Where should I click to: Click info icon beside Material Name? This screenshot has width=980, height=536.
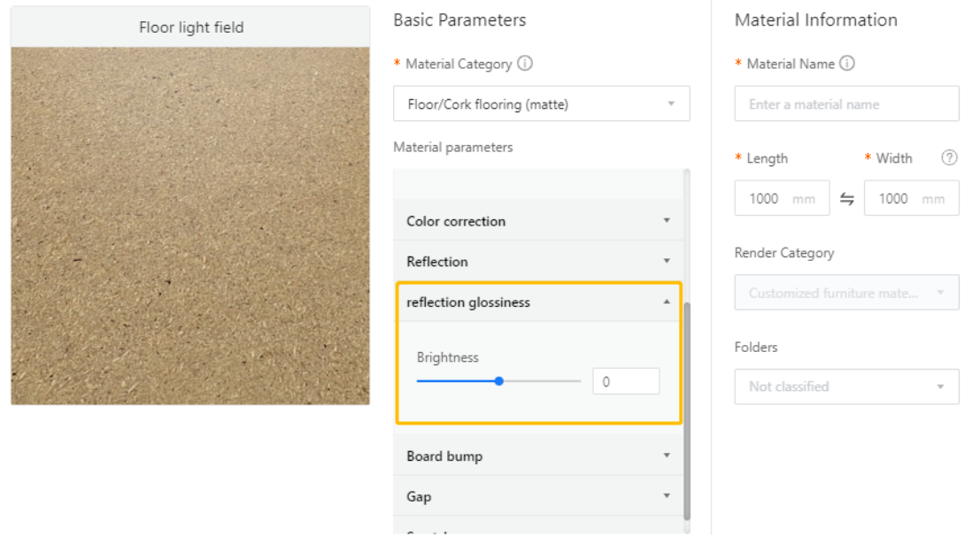[847, 64]
